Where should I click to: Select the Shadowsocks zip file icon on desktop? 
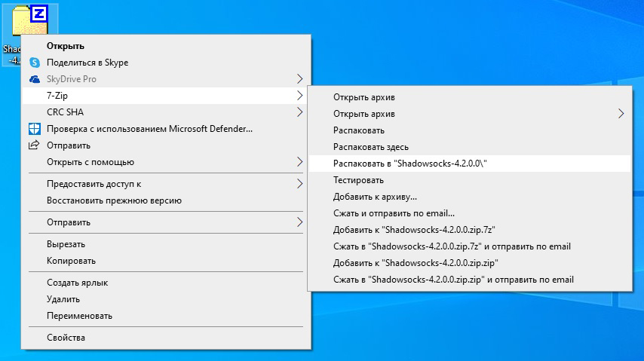point(29,20)
